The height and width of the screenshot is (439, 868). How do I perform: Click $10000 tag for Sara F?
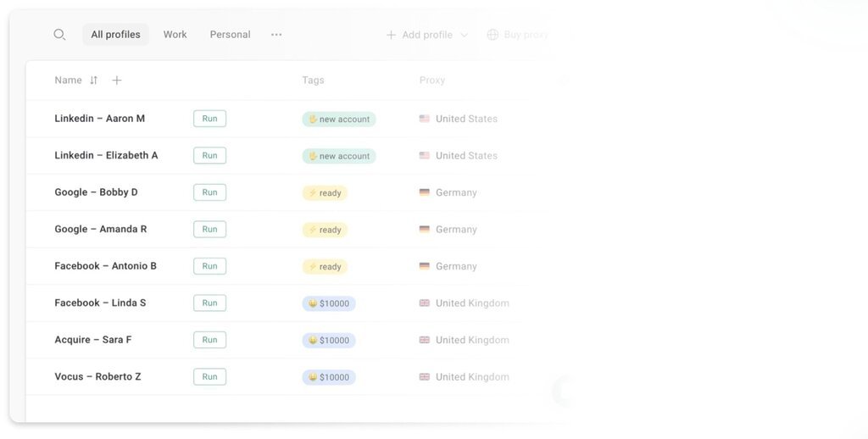[329, 341]
